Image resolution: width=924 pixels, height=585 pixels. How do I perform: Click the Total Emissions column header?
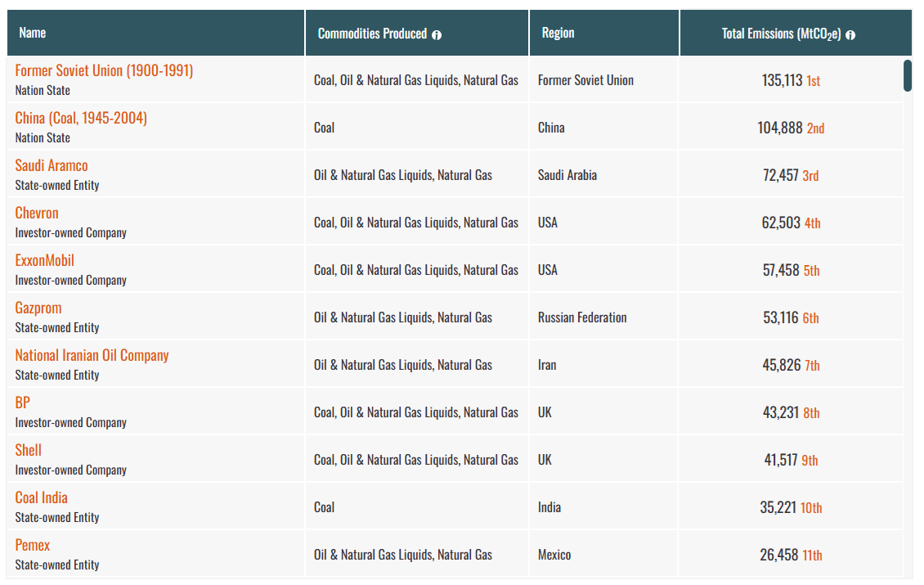(781, 34)
